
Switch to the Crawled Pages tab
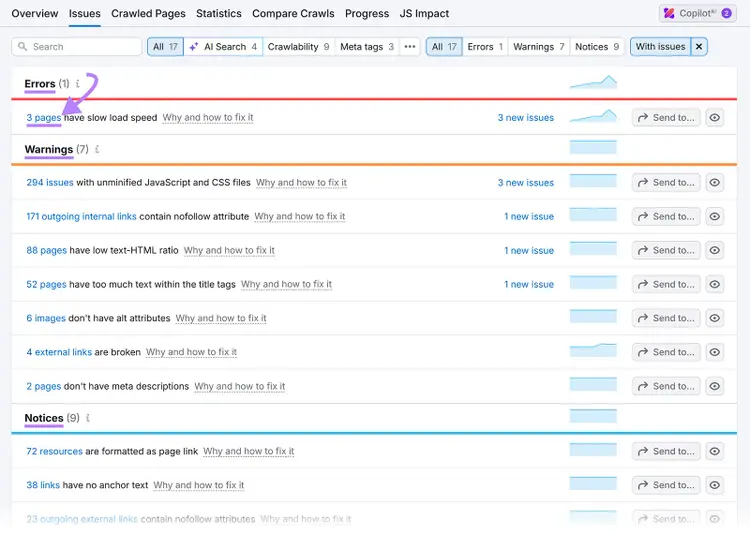pyautogui.click(x=148, y=13)
